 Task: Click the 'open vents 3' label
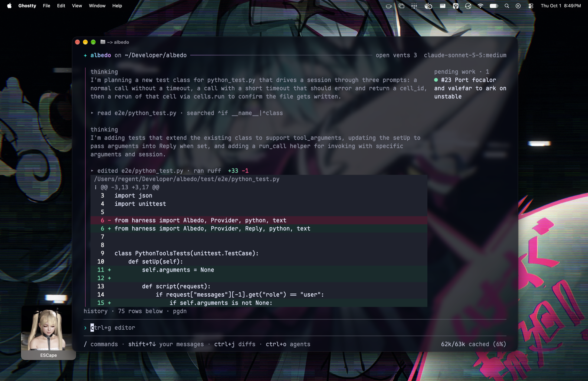click(396, 55)
